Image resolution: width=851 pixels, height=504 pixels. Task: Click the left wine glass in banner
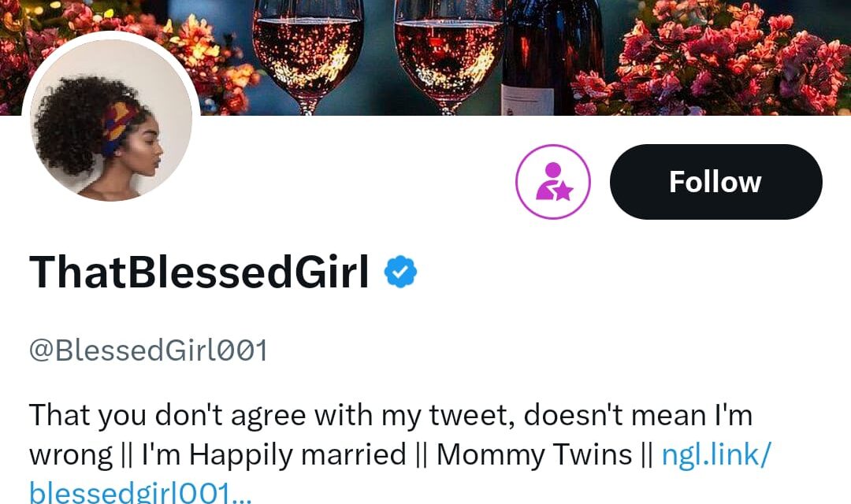[x=308, y=49]
